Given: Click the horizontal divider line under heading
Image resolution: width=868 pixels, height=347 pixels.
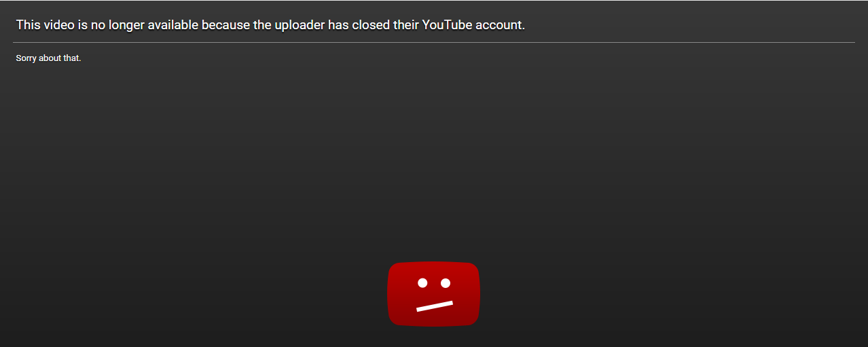Looking at the screenshot, I should (434, 42).
